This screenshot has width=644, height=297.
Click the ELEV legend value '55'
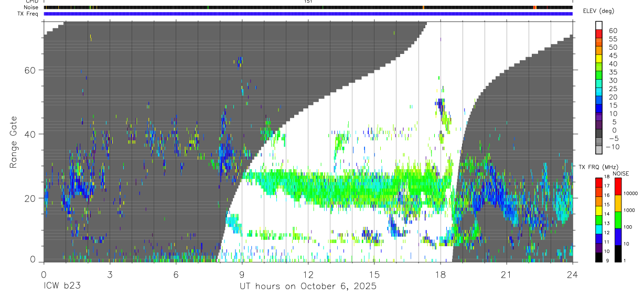(x=613, y=39)
